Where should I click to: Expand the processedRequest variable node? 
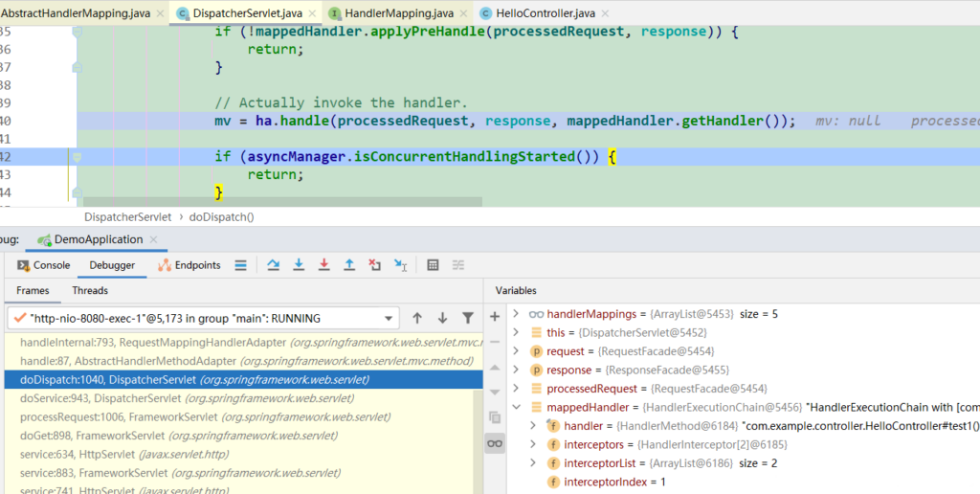(x=516, y=389)
